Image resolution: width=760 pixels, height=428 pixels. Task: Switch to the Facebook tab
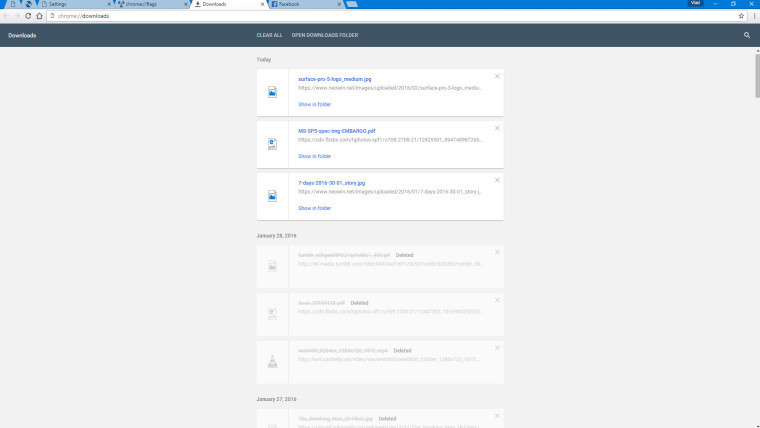tap(303, 4)
